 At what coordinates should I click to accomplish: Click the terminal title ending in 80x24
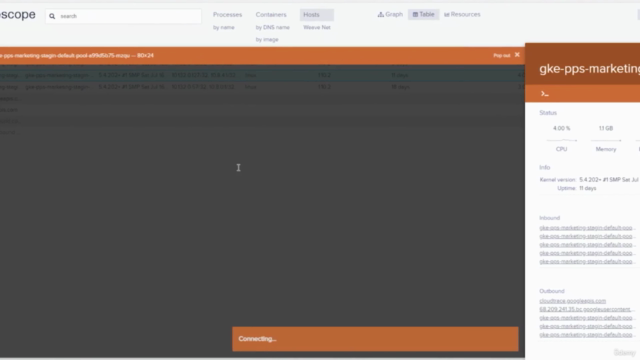click(x=77, y=56)
